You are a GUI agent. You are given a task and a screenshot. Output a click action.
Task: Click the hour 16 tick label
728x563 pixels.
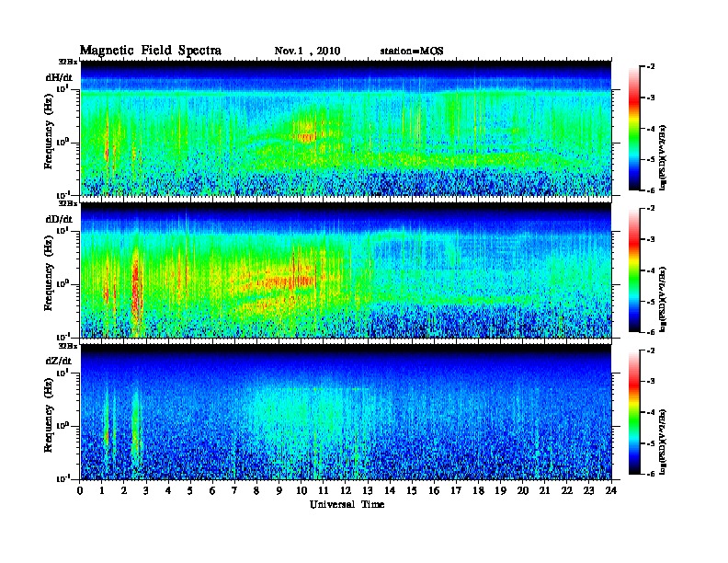(434, 491)
